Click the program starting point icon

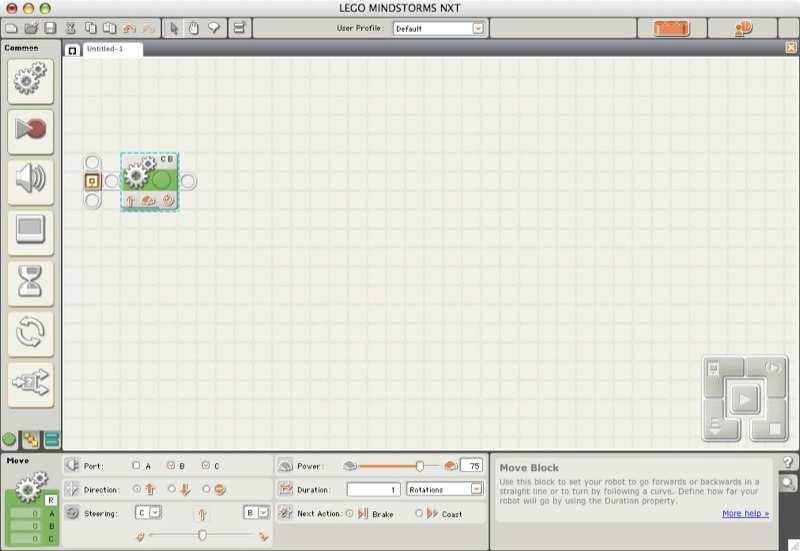pyautogui.click(x=92, y=181)
